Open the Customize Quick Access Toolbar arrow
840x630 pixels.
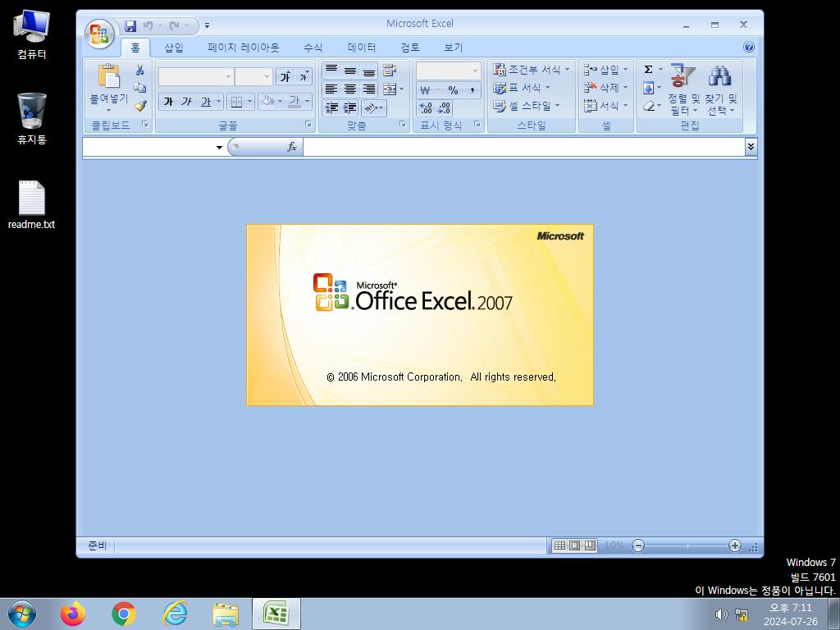(207, 25)
